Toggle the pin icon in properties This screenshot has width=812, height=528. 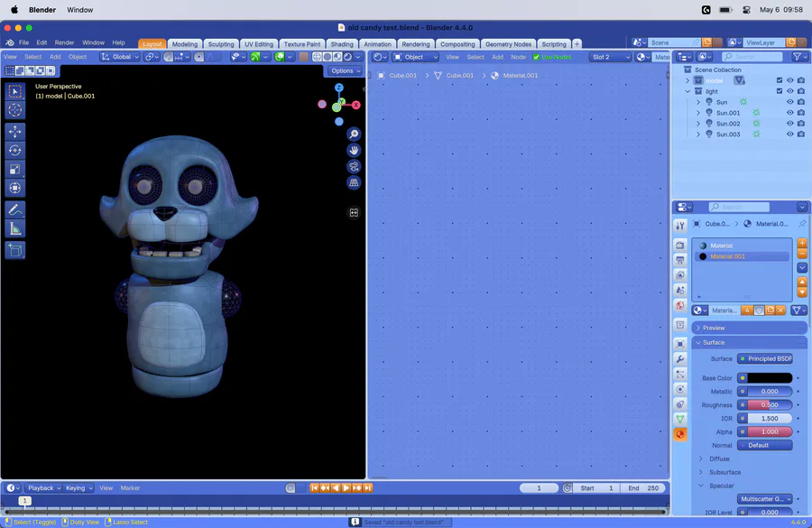[x=802, y=224]
